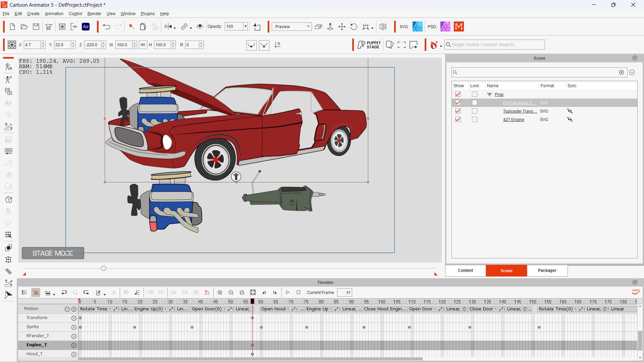This screenshot has height=362, width=644.
Task: Open the File menu
Action: [6, 14]
